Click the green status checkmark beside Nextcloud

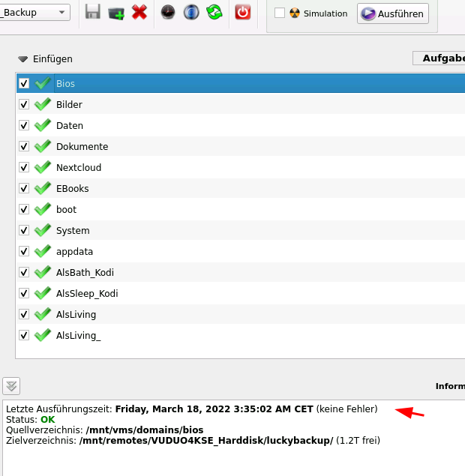pyautogui.click(x=43, y=166)
